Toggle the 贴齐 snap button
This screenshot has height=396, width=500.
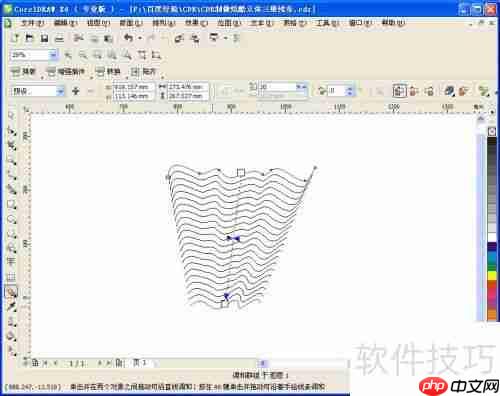click(145, 71)
